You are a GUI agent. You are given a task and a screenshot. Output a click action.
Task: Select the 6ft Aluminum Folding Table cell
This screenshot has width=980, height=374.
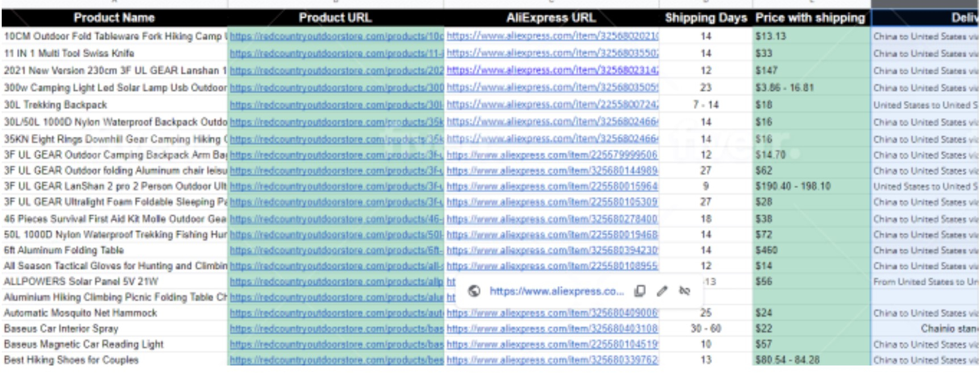point(114,250)
